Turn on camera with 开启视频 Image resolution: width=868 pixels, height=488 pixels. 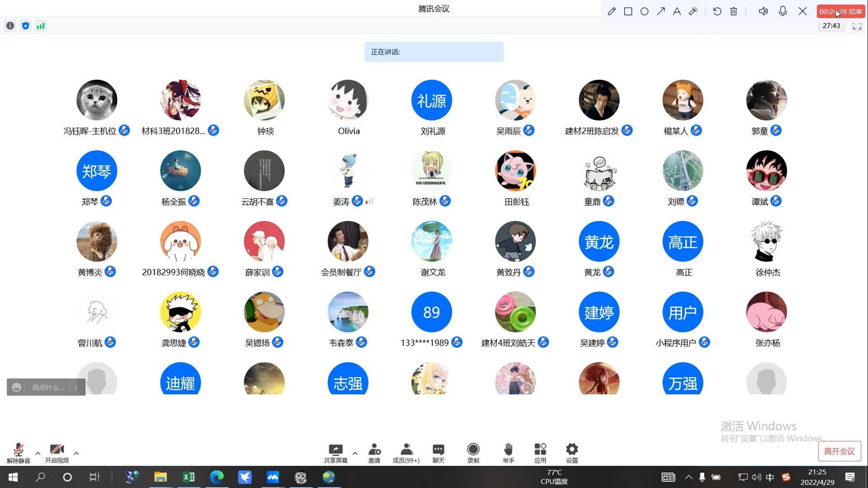click(x=56, y=453)
